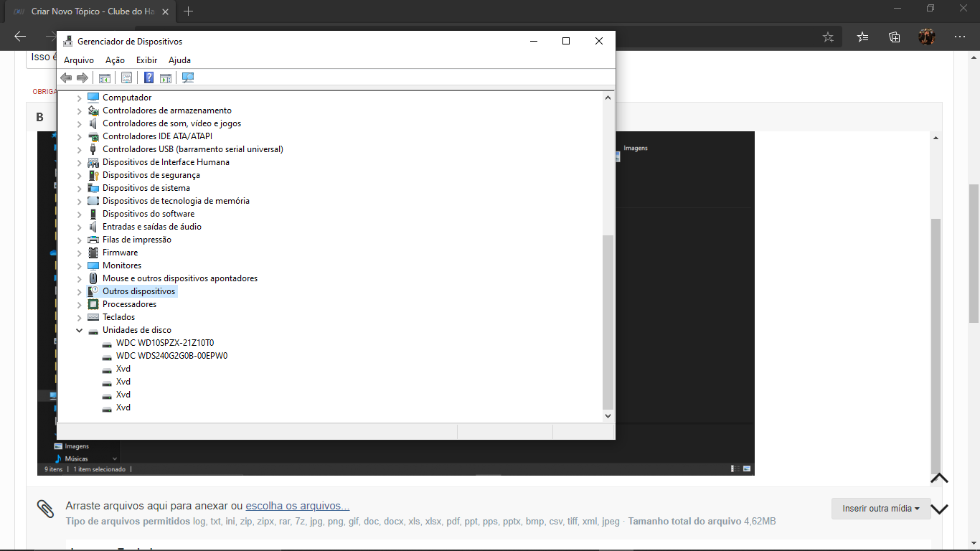Screen dimensions: 980x551
Task: Expand Dispositivos do software node
Action: coord(79,214)
